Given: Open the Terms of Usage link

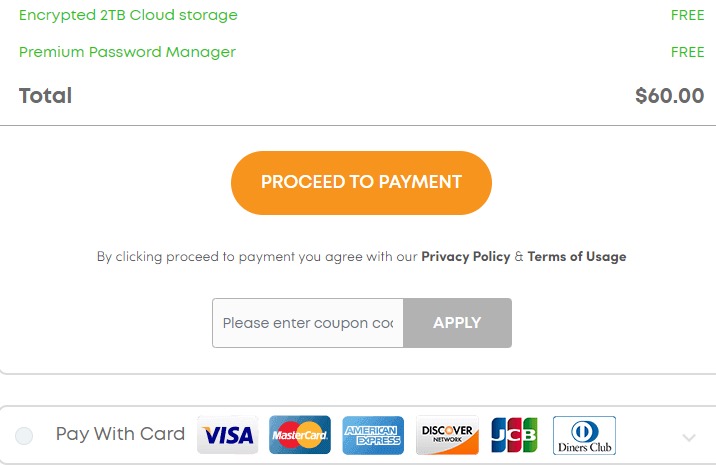Looking at the screenshot, I should [x=577, y=257].
